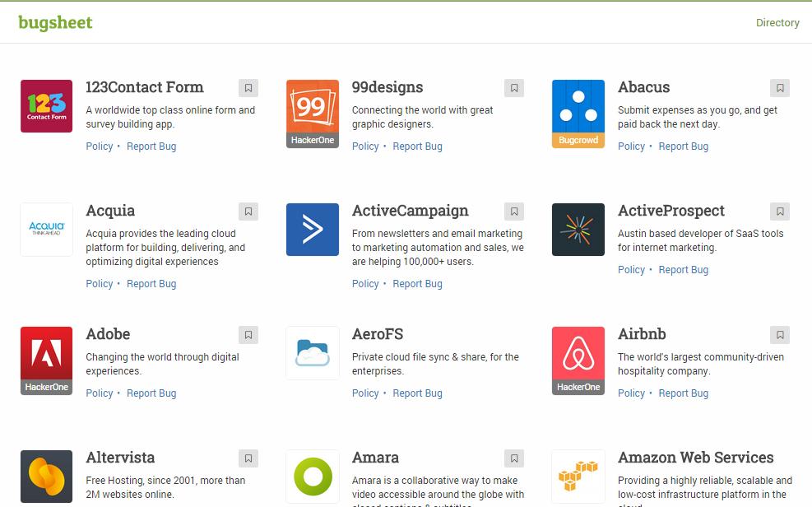The image size is (812, 507).
Task: Click the Acquia title
Action: [x=110, y=212]
